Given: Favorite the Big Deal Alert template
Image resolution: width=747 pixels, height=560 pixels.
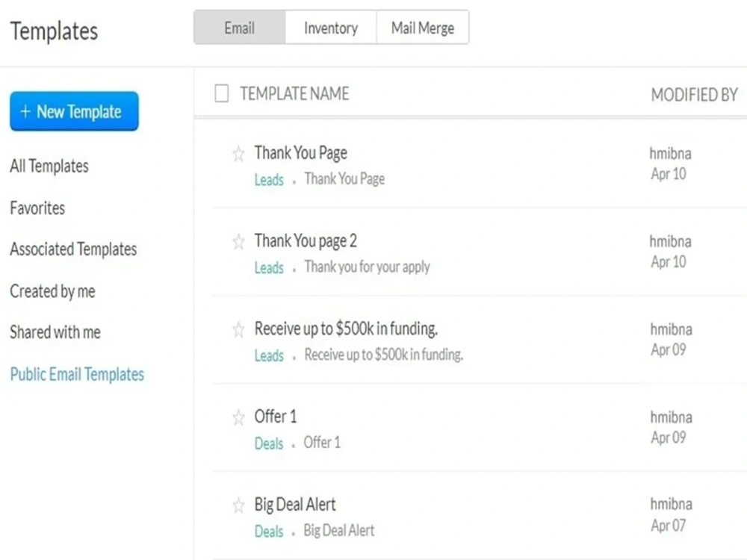Looking at the screenshot, I should point(238,505).
